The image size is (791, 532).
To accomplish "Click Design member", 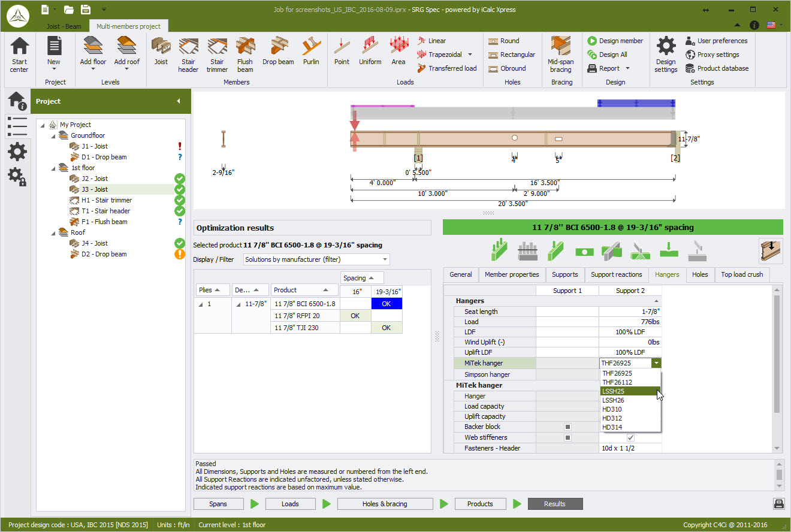I will [615, 41].
